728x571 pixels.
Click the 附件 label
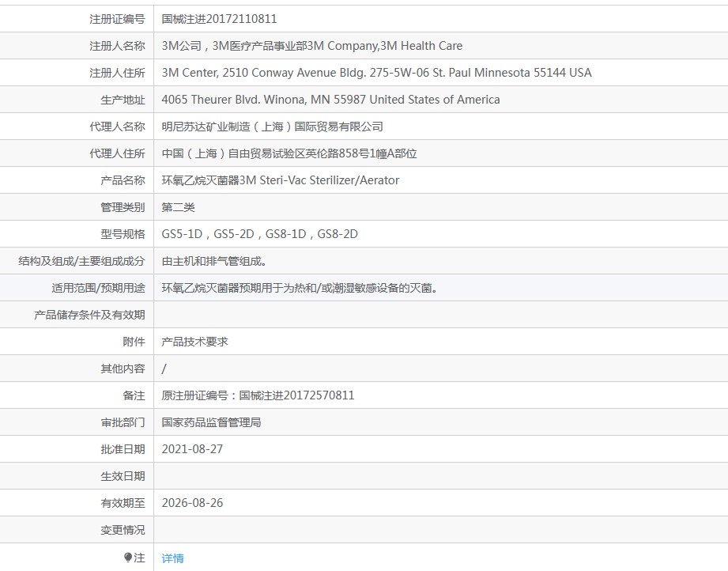(134, 342)
